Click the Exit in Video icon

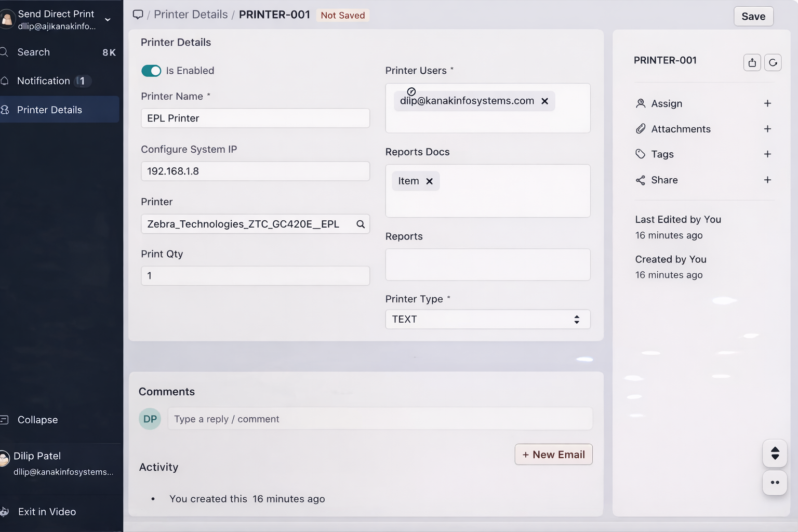(x=4, y=512)
